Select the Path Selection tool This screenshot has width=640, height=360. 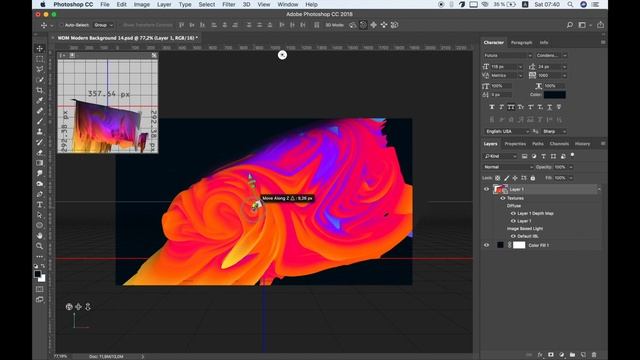pyautogui.click(x=40, y=215)
